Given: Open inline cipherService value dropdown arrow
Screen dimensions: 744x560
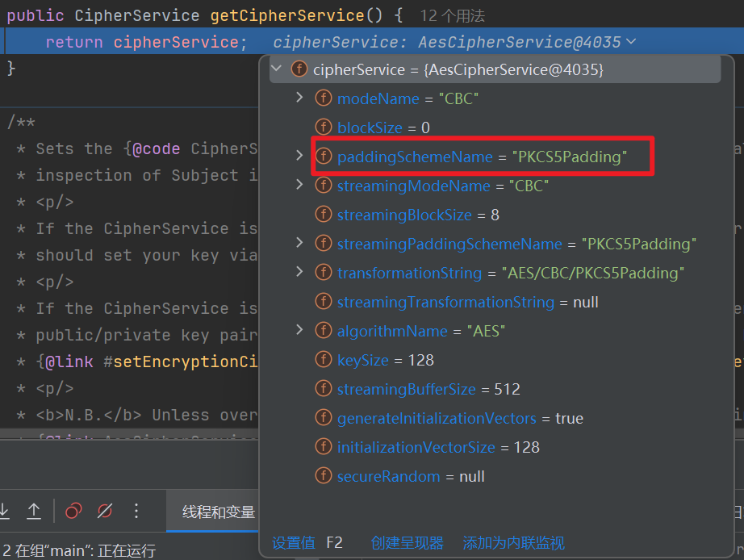Looking at the screenshot, I should click(x=630, y=42).
